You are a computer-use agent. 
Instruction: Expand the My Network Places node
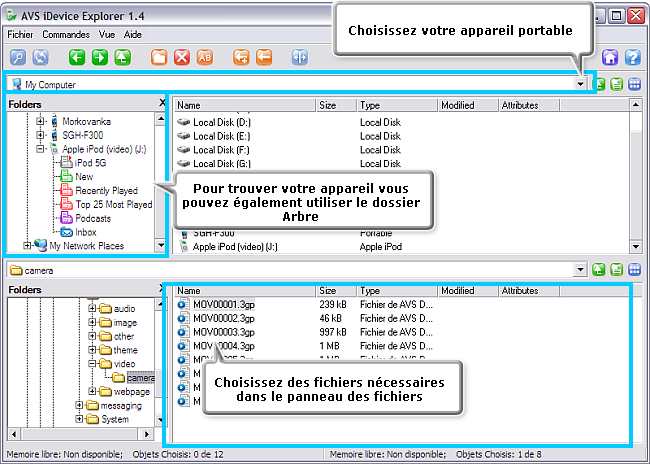tap(27, 245)
